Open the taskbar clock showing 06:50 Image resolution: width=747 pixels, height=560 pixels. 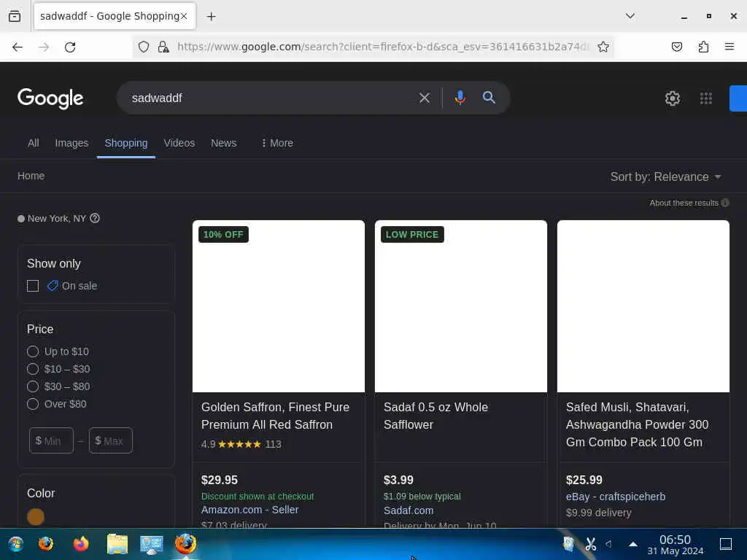pos(675,545)
